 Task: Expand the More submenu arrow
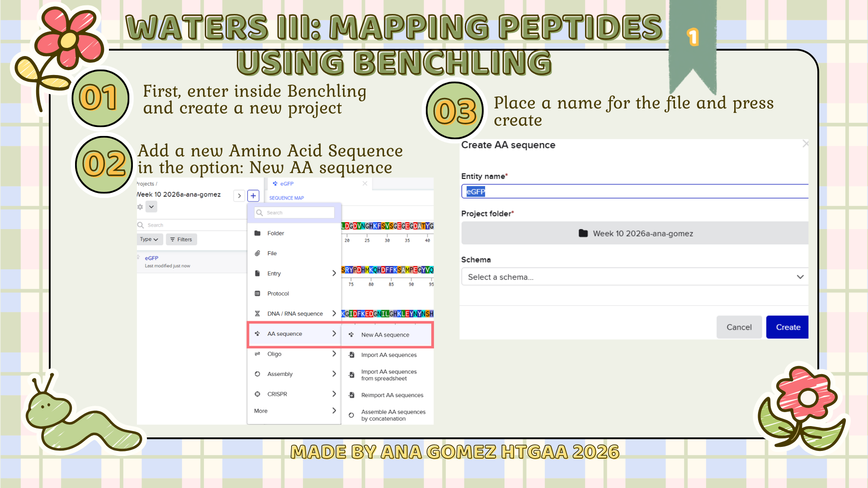334,411
